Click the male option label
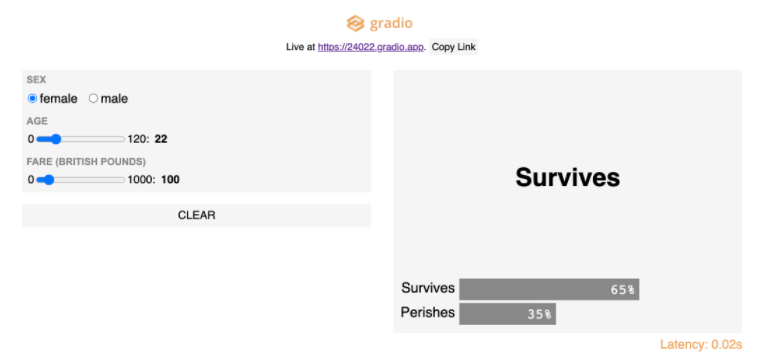This screenshot has height=363, width=767. 114,99
